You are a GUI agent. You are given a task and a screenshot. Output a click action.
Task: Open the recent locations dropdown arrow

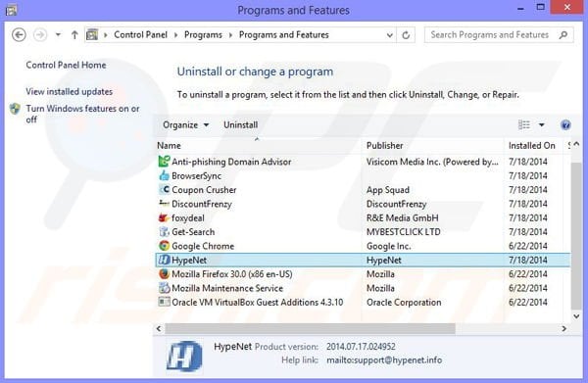pos(58,35)
